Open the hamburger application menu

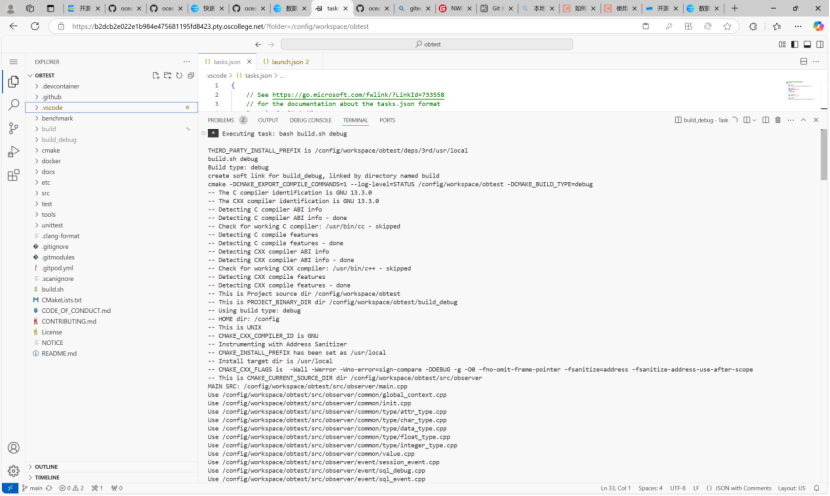point(14,62)
